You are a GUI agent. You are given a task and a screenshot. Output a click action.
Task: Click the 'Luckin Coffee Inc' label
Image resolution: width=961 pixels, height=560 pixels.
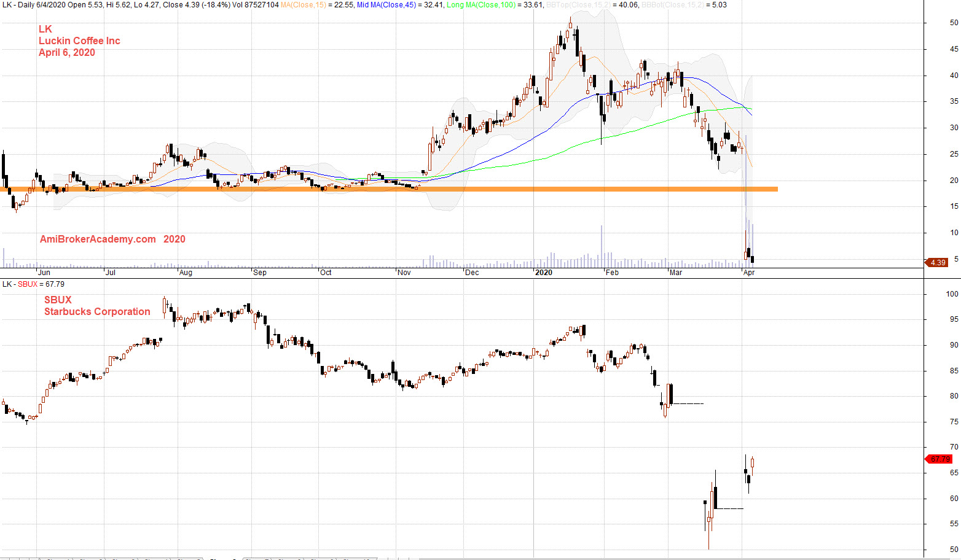click(79, 41)
